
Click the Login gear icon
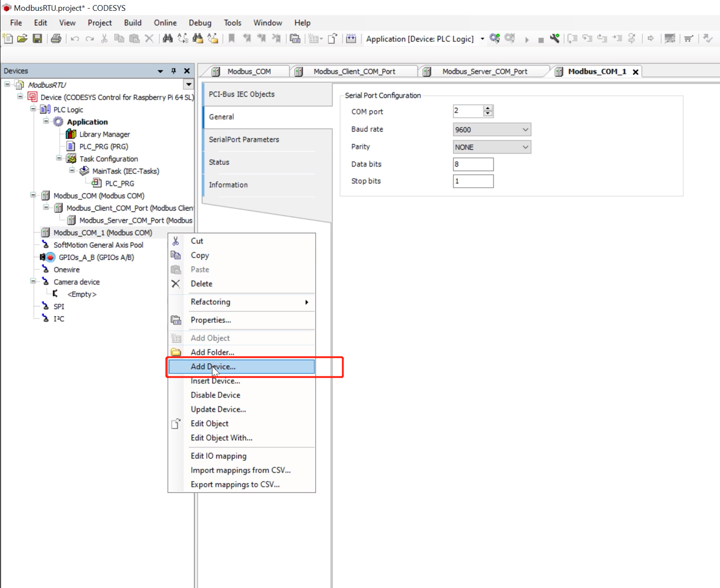tap(495, 39)
